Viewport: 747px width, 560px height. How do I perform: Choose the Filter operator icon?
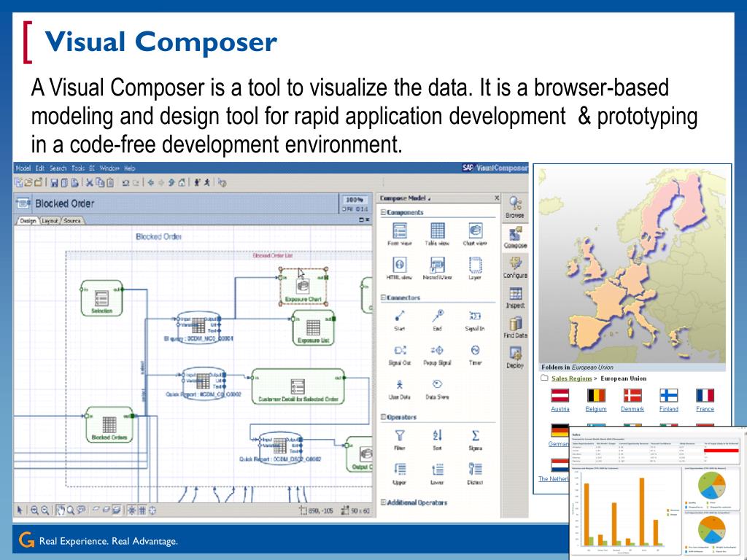tap(399, 435)
